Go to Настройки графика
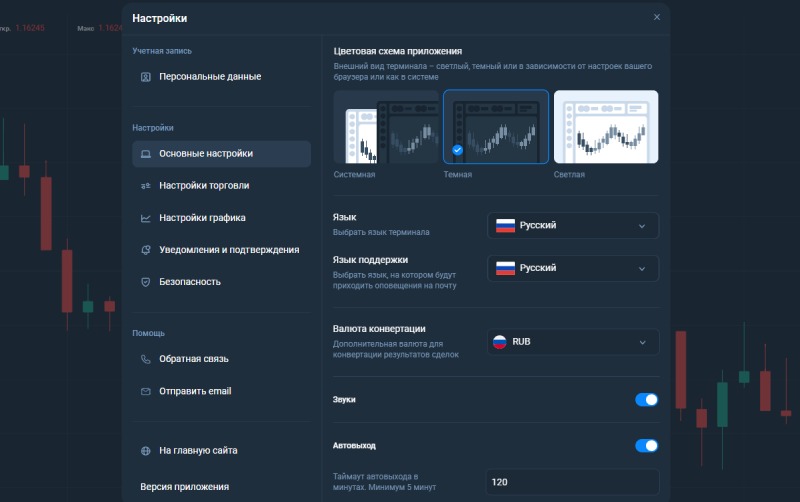This screenshot has width=800, height=502. coord(221,218)
